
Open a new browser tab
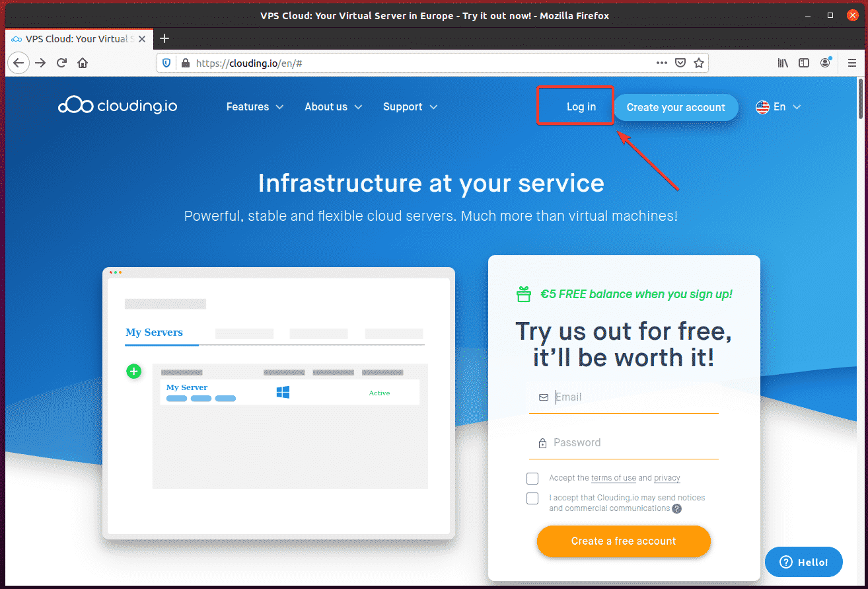click(164, 38)
